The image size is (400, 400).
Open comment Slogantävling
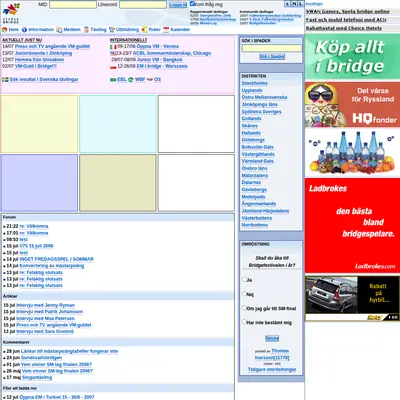(37, 378)
